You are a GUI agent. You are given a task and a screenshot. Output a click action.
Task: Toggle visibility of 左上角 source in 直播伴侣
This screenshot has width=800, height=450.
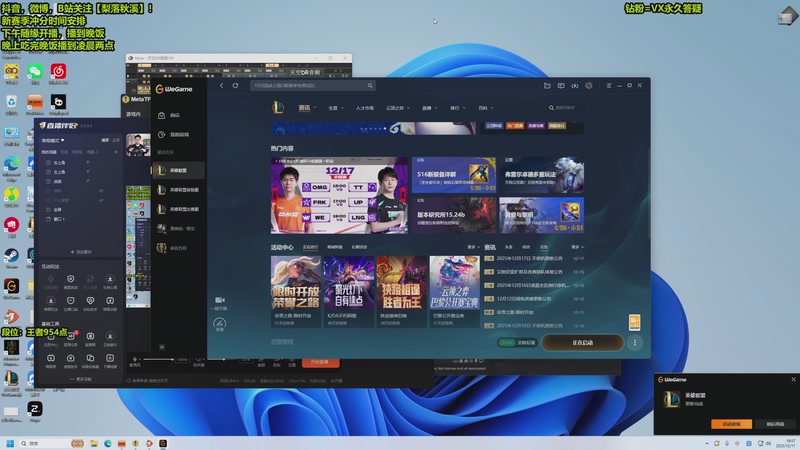coord(88,172)
